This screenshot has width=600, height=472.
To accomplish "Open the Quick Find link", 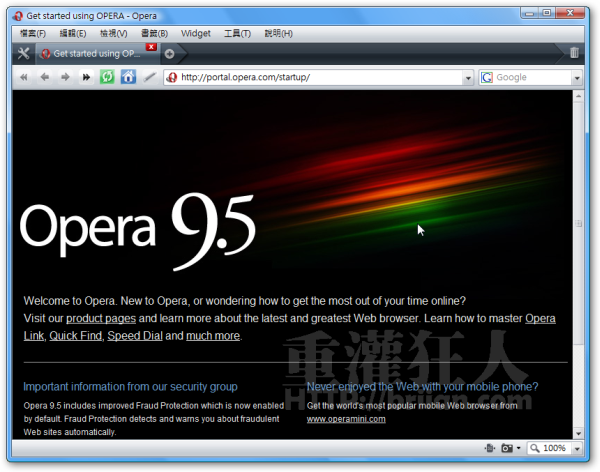I will coord(76,336).
